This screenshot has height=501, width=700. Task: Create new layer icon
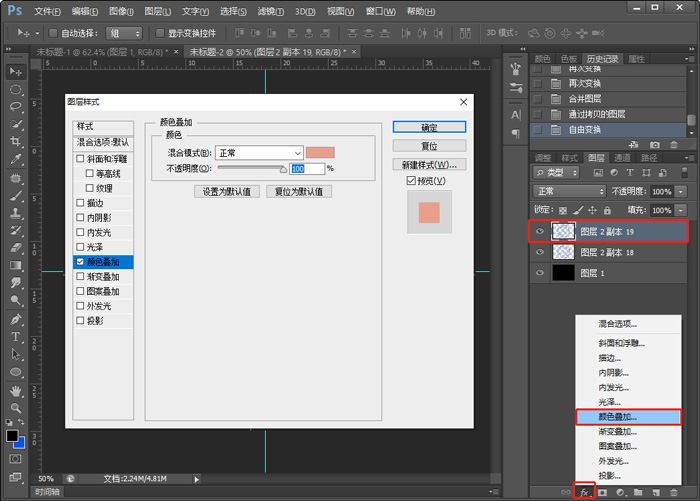656,493
